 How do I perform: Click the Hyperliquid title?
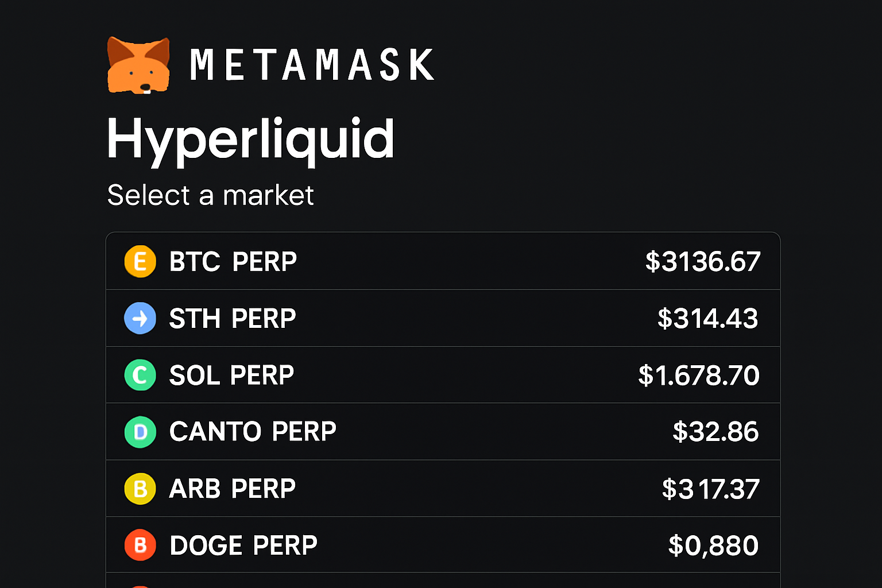(x=251, y=138)
